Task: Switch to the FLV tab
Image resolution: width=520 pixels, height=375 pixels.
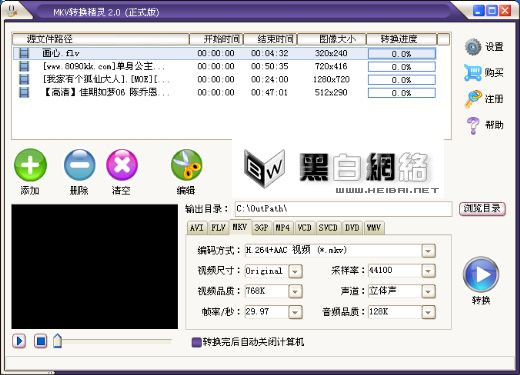Action: tap(218, 228)
